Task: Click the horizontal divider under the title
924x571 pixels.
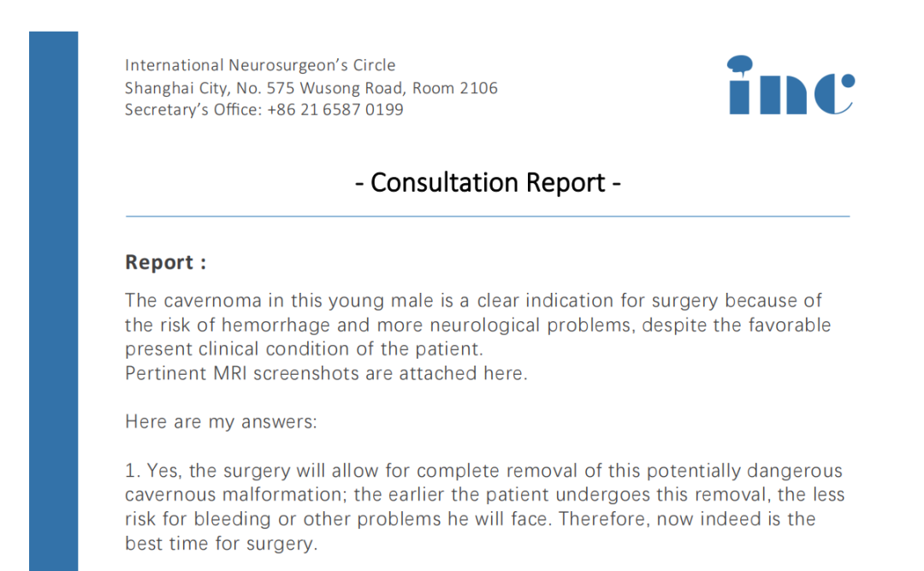Action: pos(488,217)
